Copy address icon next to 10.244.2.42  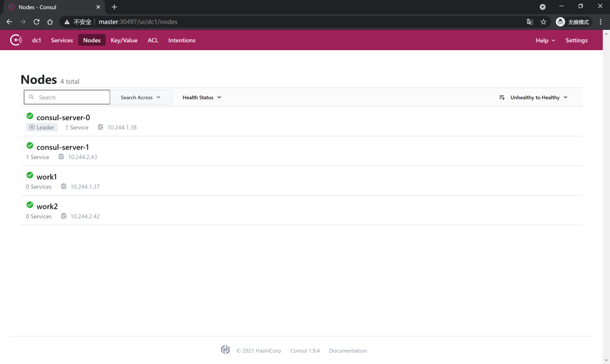[x=64, y=216]
